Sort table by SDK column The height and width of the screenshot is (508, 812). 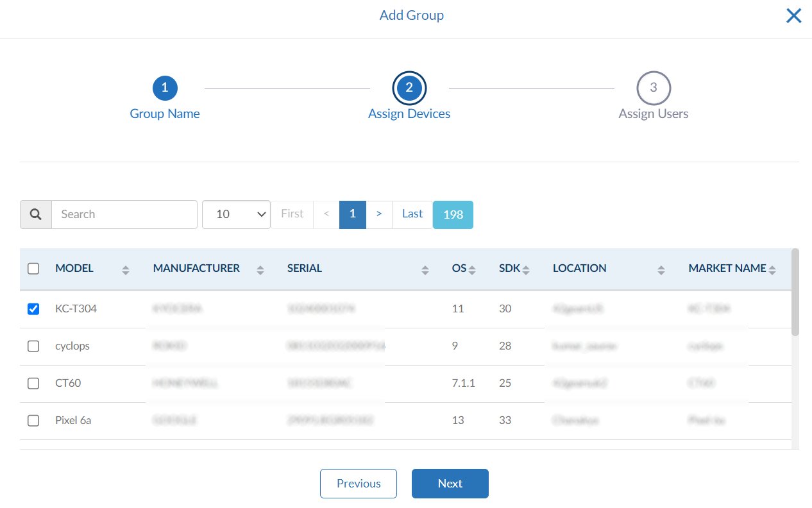(x=526, y=270)
